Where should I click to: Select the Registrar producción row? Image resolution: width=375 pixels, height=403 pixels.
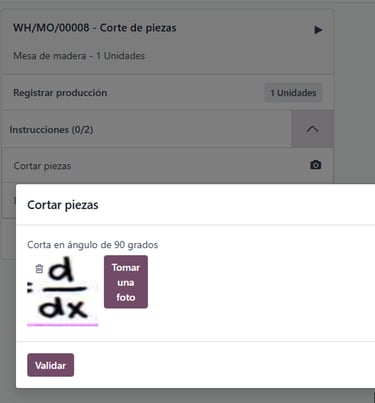pyautogui.click(x=168, y=93)
